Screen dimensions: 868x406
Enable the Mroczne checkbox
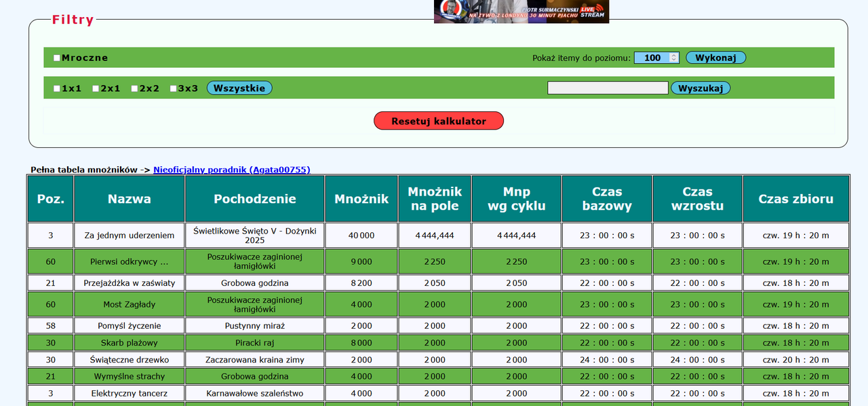click(x=57, y=58)
